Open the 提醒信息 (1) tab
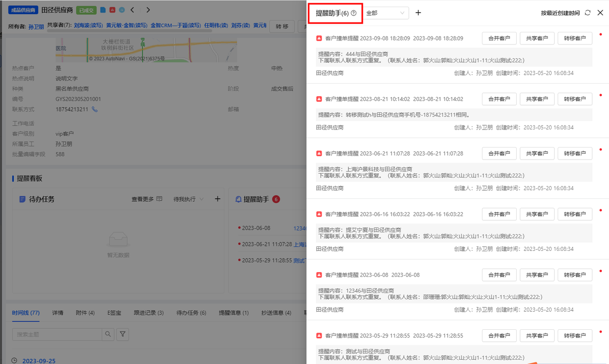Image resolution: width=609 pixels, height=364 pixels. [x=234, y=313]
